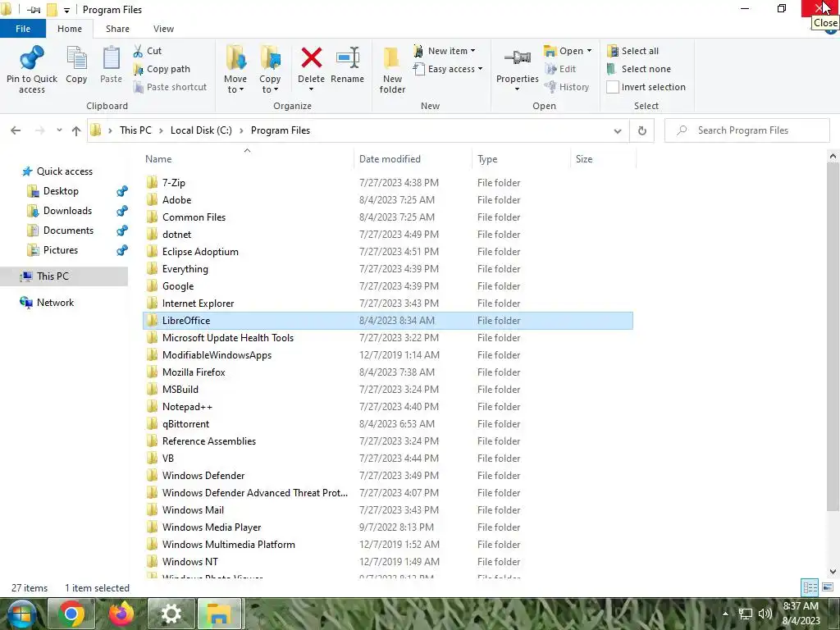Select Copy path in the ribbon
This screenshot has width=840, height=630.
tap(162, 69)
